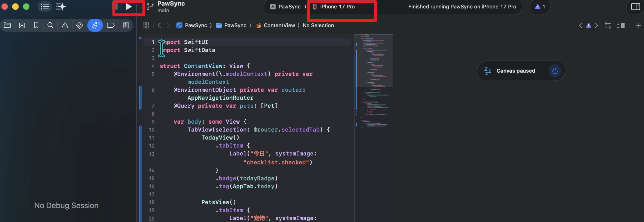The height and width of the screenshot is (222, 644).
Task: Run the PawSync app with the play button
Action: 128,7
